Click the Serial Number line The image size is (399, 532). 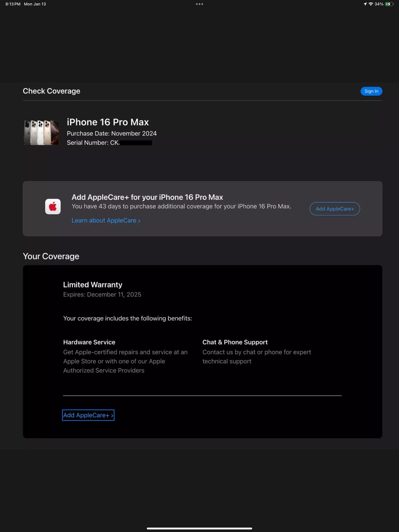point(109,143)
